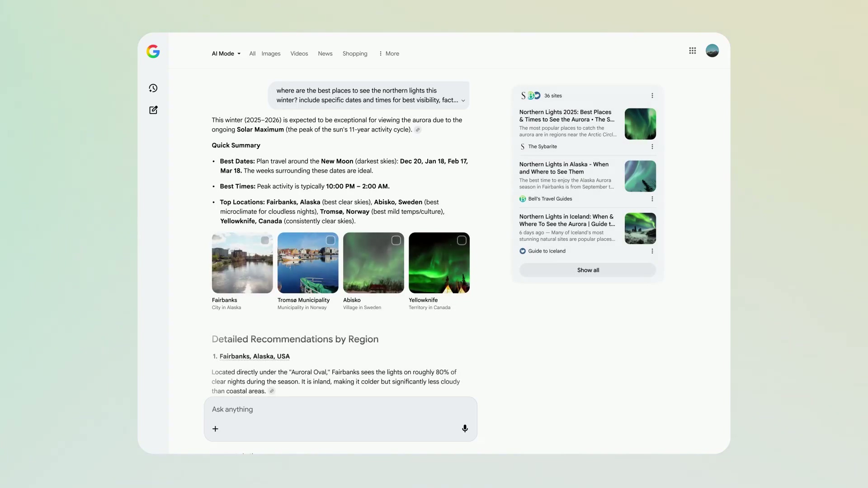Click link icon after Solar Maximum sentence
The height and width of the screenshot is (488, 868).
point(418,130)
